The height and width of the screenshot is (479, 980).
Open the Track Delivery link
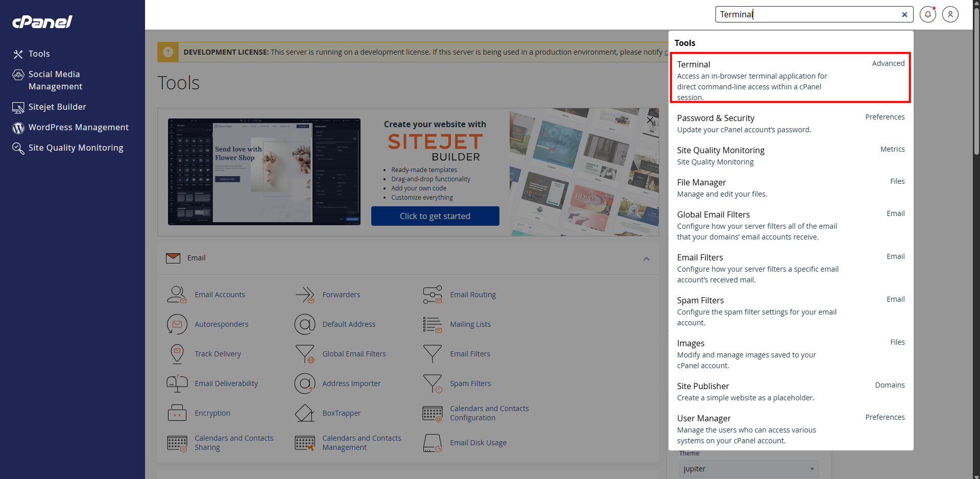pos(218,354)
